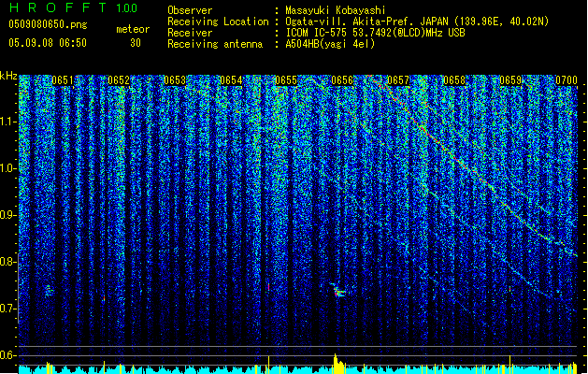Image resolution: width=588 pixels, height=374 pixels.
Task: Click the bright meteor echo near 0656
Action: pos(338,291)
